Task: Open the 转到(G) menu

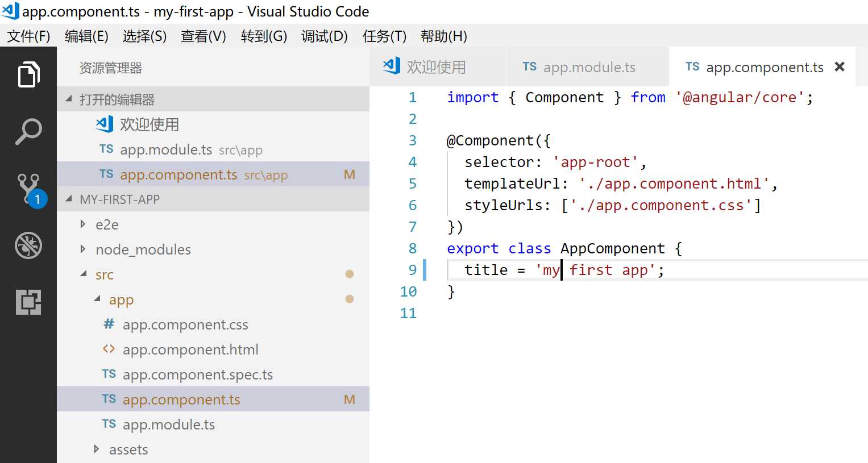Action: [x=264, y=36]
